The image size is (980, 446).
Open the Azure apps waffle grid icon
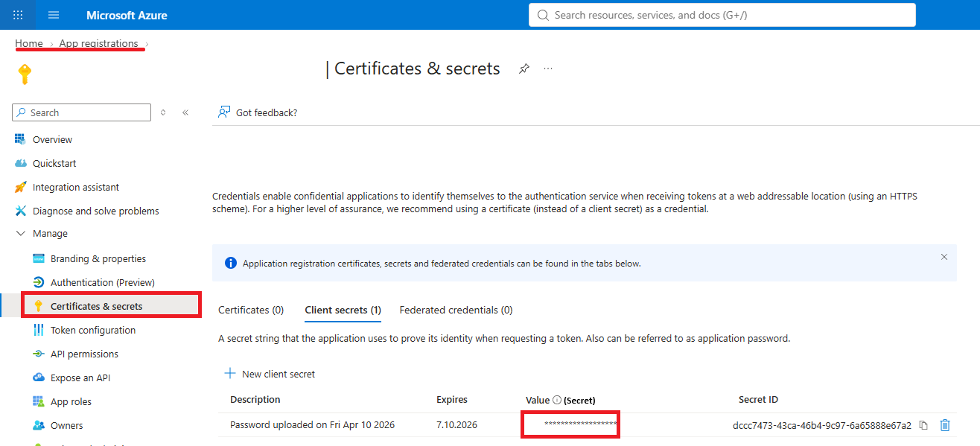click(18, 15)
